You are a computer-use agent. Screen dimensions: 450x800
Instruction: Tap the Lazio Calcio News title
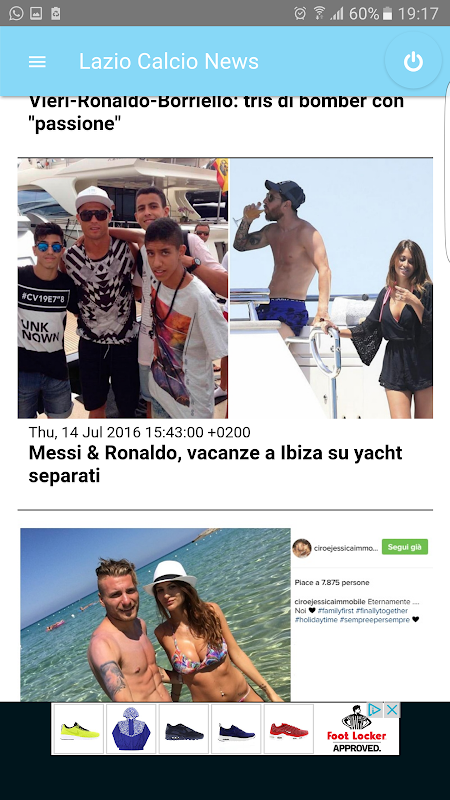pyautogui.click(x=168, y=62)
